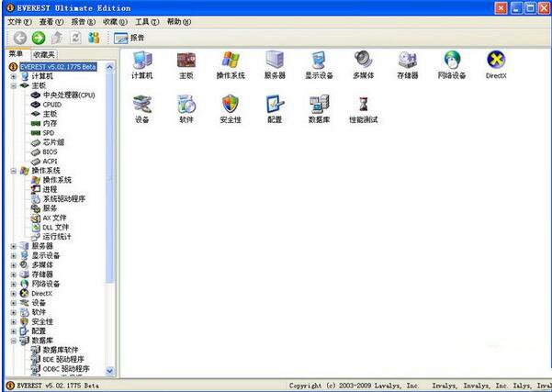The image size is (552, 392).
Task: Click the tree scrollbar up arrow
Action: (110, 67)
